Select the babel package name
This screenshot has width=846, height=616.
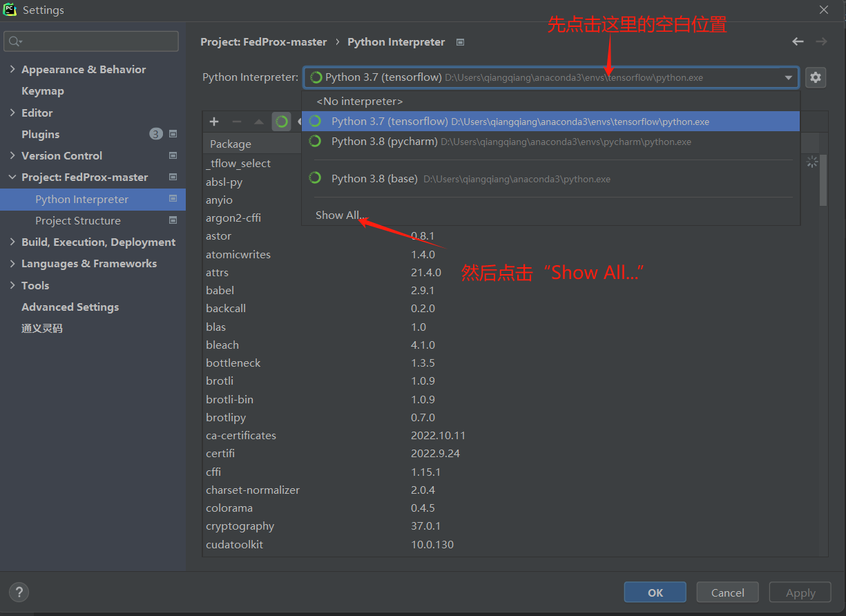pyautogui.click(x=220, y=290)
